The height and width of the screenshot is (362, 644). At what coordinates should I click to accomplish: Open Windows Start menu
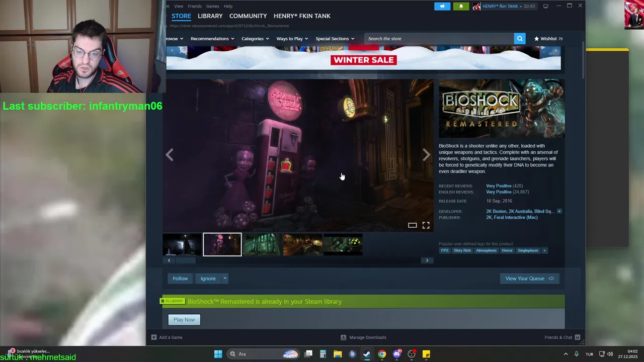218,354
